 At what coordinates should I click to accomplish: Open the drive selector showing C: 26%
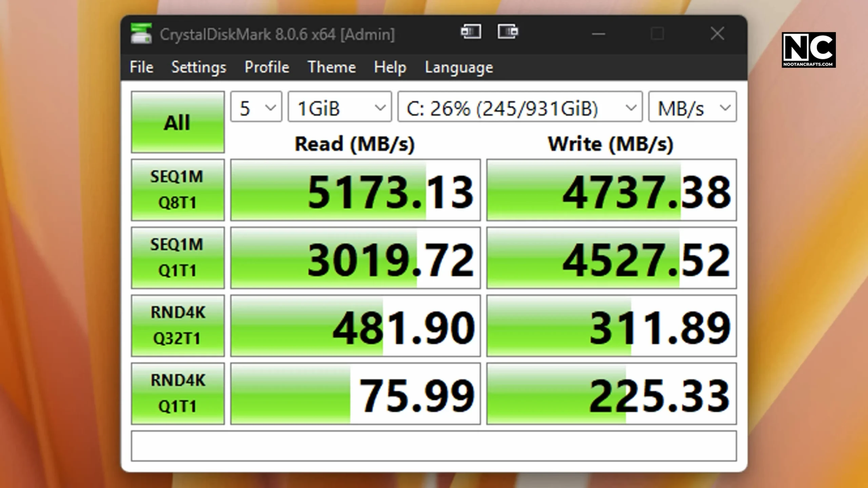point(520,106)
